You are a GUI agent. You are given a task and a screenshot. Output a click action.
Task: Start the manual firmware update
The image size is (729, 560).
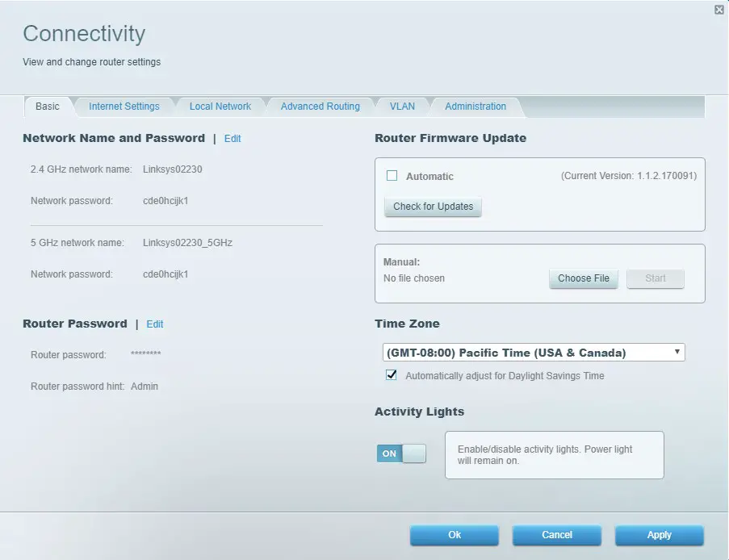pos(655,278)
